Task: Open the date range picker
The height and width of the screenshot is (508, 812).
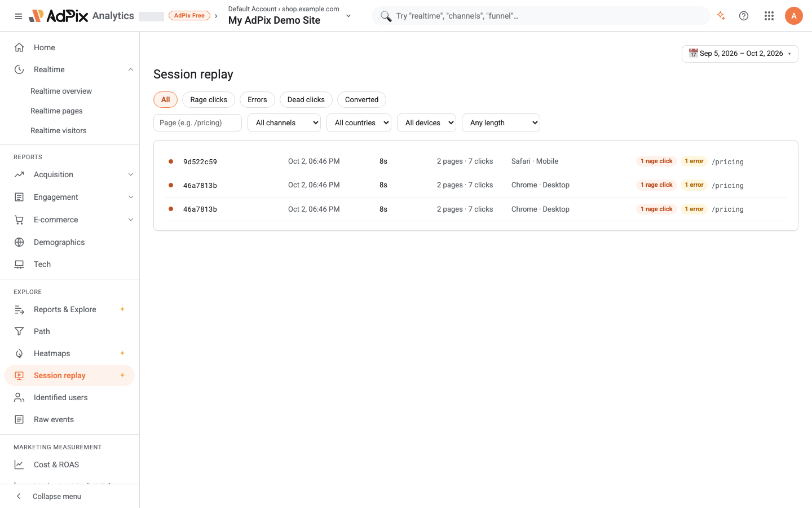Action: [740, 54]
